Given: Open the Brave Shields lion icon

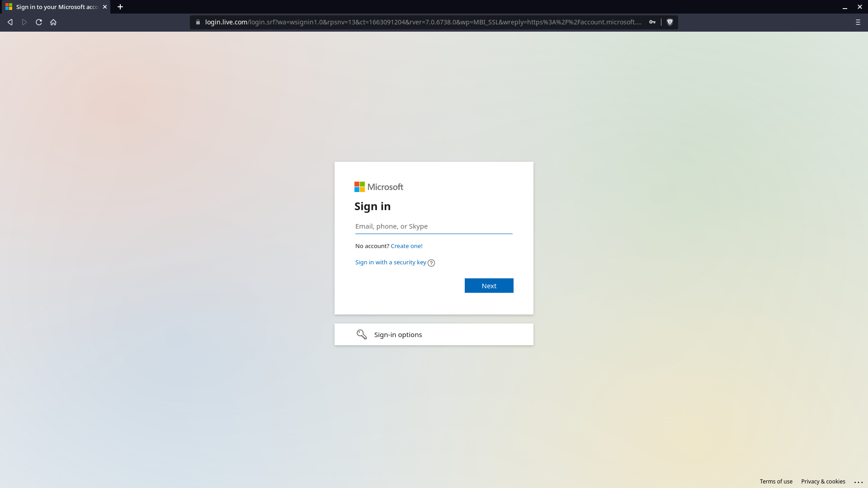Looking at the screenshot, I should pyautogui.click(x=670, y=22).
